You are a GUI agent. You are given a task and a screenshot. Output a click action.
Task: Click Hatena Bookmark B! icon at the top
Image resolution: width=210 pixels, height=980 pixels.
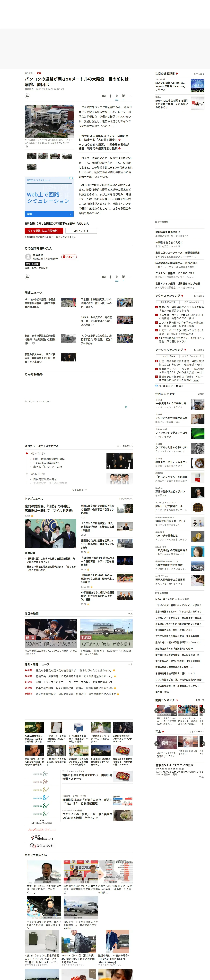[123, 96]
